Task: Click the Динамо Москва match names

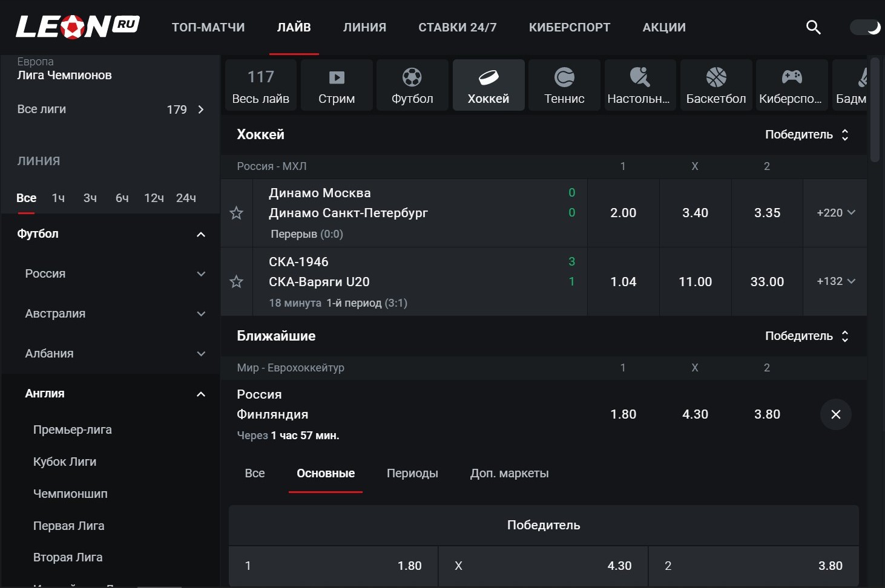Action: pyautogui.click(x=348, y=203)
